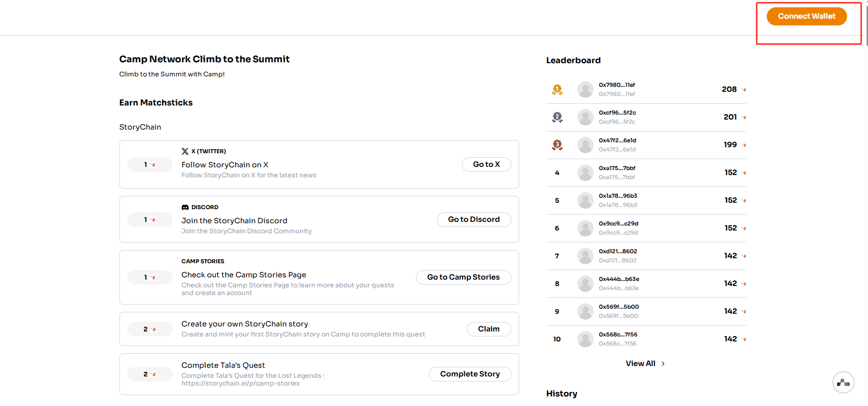Click matchstick reward badge for Follow StoryChain
Viewport: 868px width, 406px height.
[x=150, y=165]
